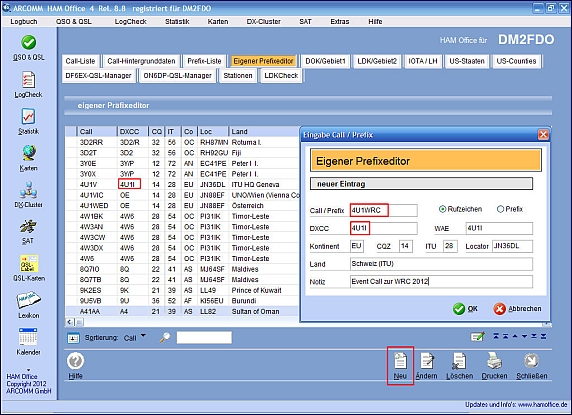The height and width of the screenshot is (415, 572).
Task: Open the DX-Cluster menu
Action: point(263,22)
